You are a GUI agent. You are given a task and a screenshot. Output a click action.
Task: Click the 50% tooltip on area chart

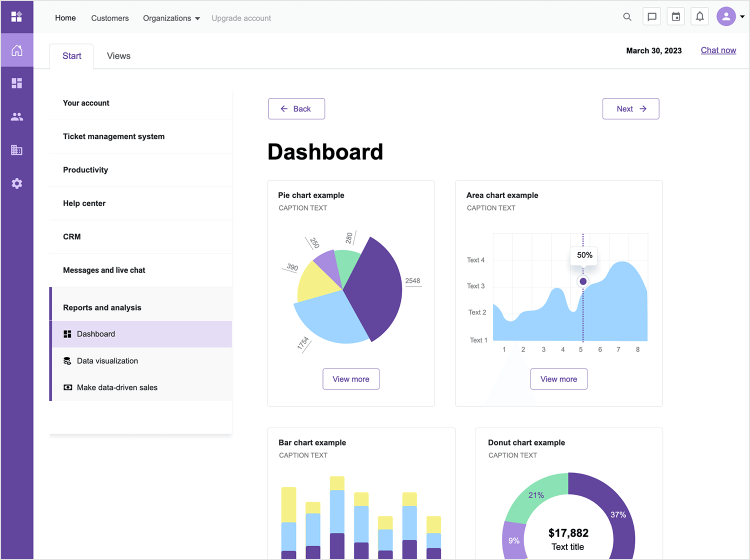click(x=584, y=255)
